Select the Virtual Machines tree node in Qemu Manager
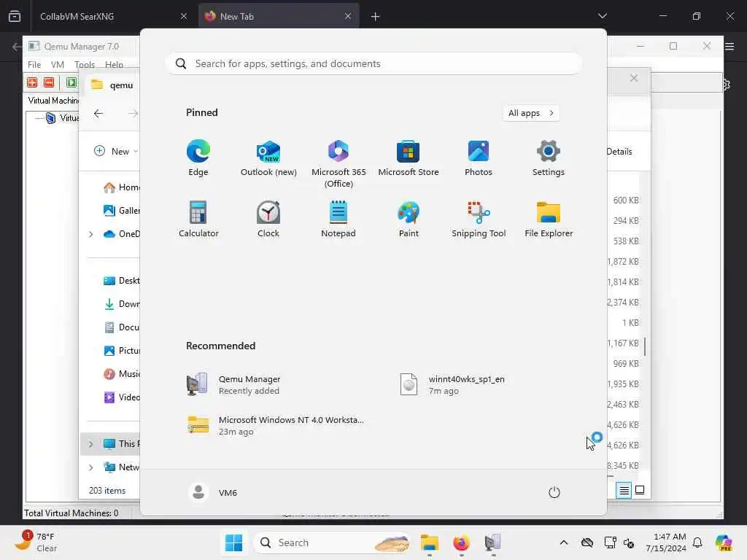747x560 pixels. pyautogui.click(x=63, y=118)
